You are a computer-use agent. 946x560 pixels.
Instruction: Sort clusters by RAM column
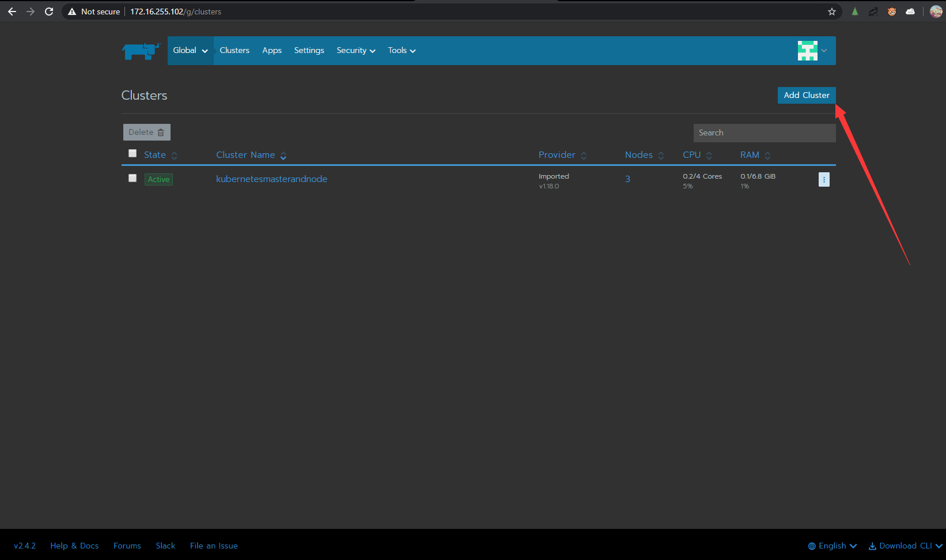pyautogui.click(x=755, y=155)
